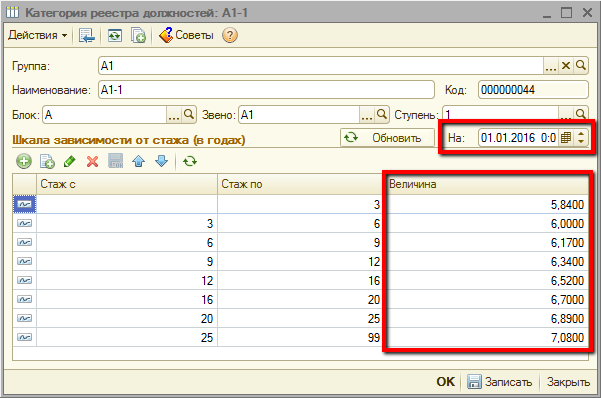Refresh the table with green arrows icon
This screenshot has height=398, width=601.
coord(190,161)
